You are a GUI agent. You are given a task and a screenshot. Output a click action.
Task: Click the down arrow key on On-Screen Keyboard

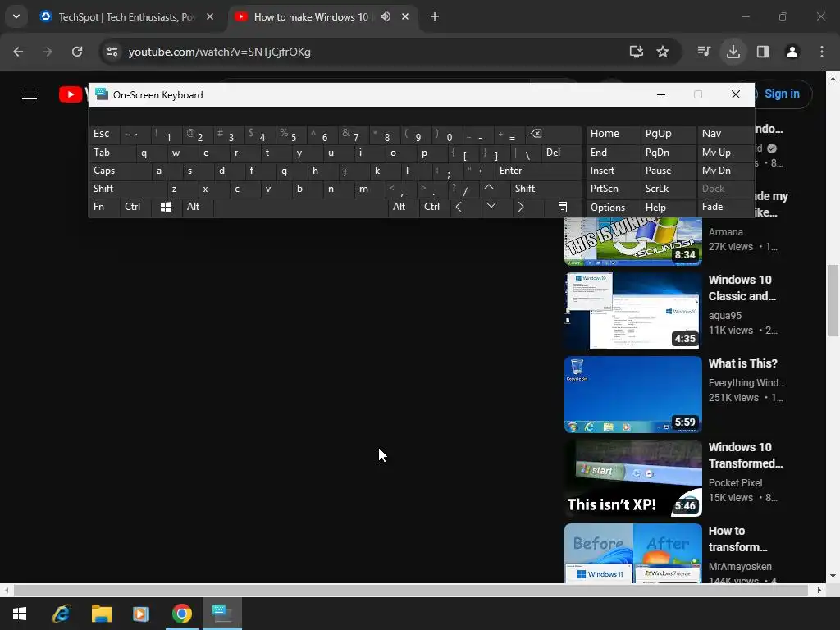pos(491,206)
